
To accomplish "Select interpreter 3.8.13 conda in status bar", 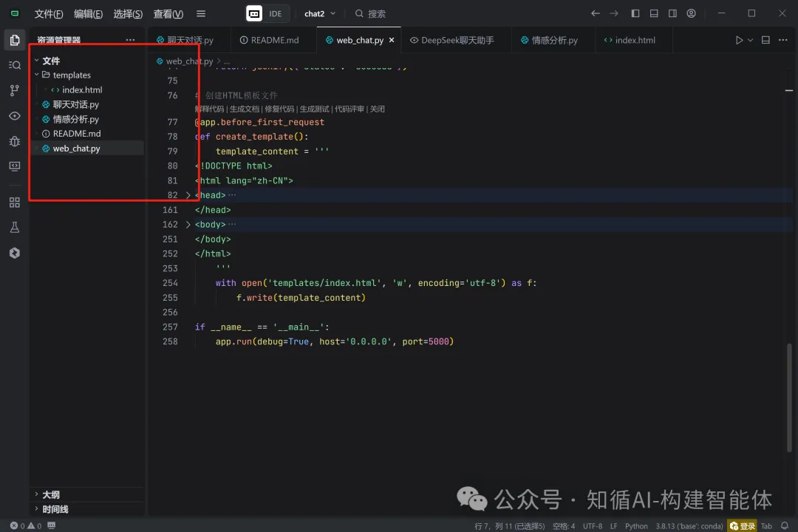I will 689,526.
